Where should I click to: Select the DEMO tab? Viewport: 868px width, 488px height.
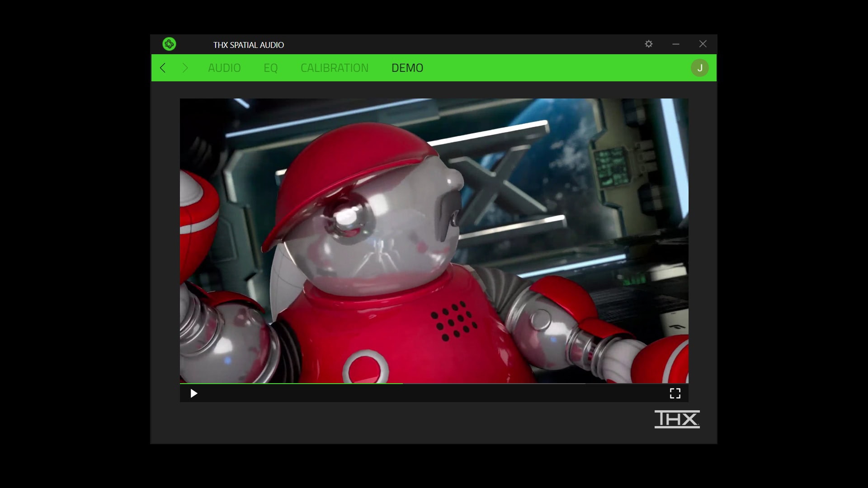[407, 68]
